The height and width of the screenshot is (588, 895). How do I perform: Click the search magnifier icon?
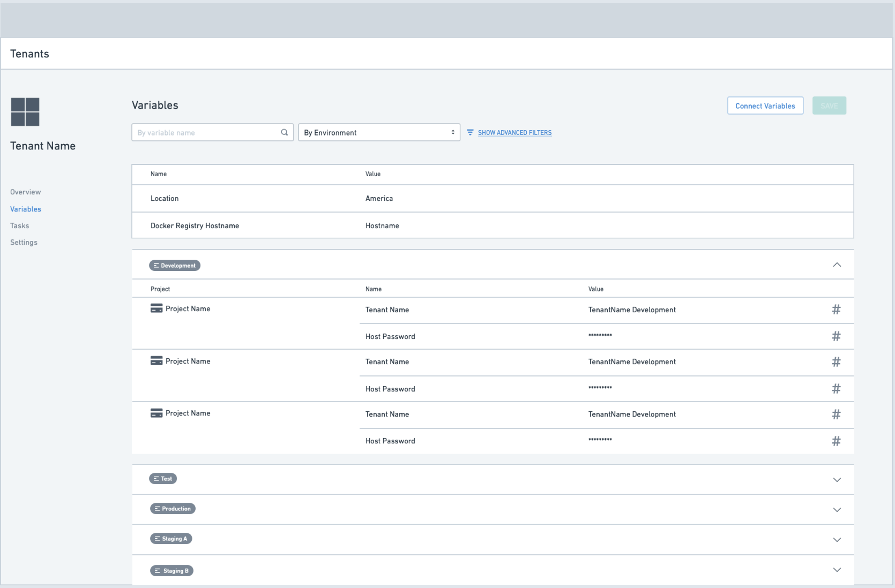tap(285, 132)
